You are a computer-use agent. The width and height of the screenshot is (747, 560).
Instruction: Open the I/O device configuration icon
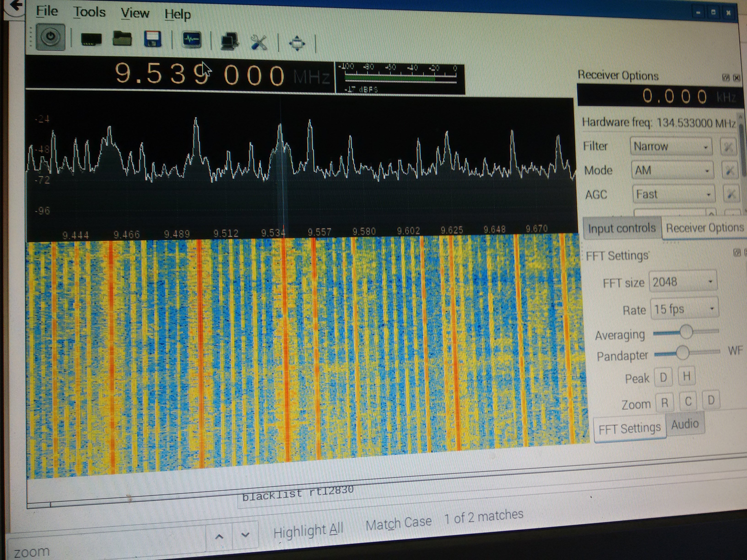click(x=91, y=40)
